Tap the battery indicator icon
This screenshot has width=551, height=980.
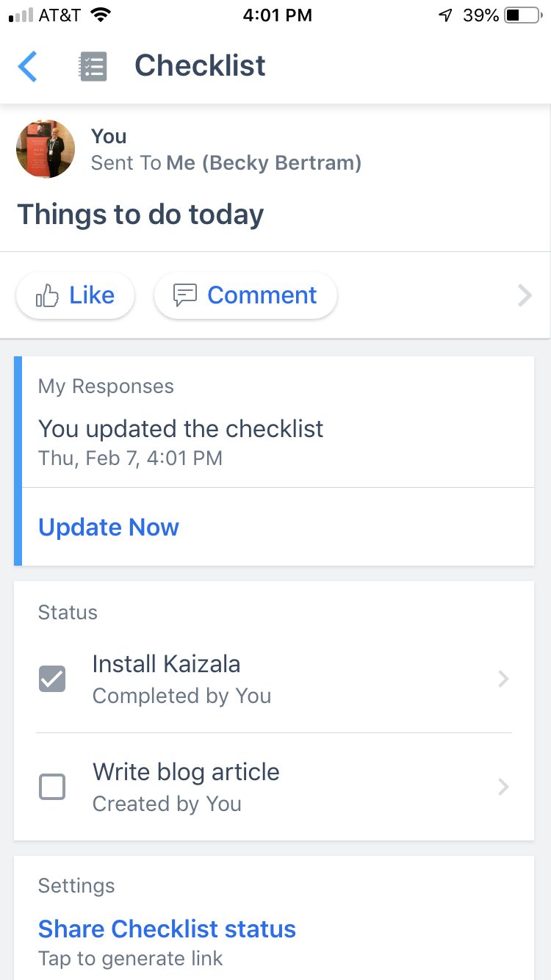point(522,15)
